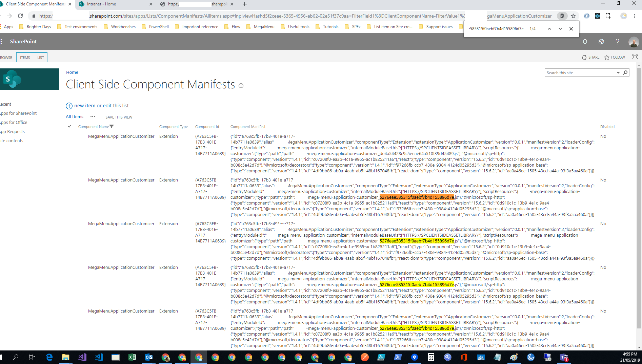Image resolution: width=642 pixels, height=364 pixels.
Task: Open the search scope dropdown arrow
Action: coord(618,73)
